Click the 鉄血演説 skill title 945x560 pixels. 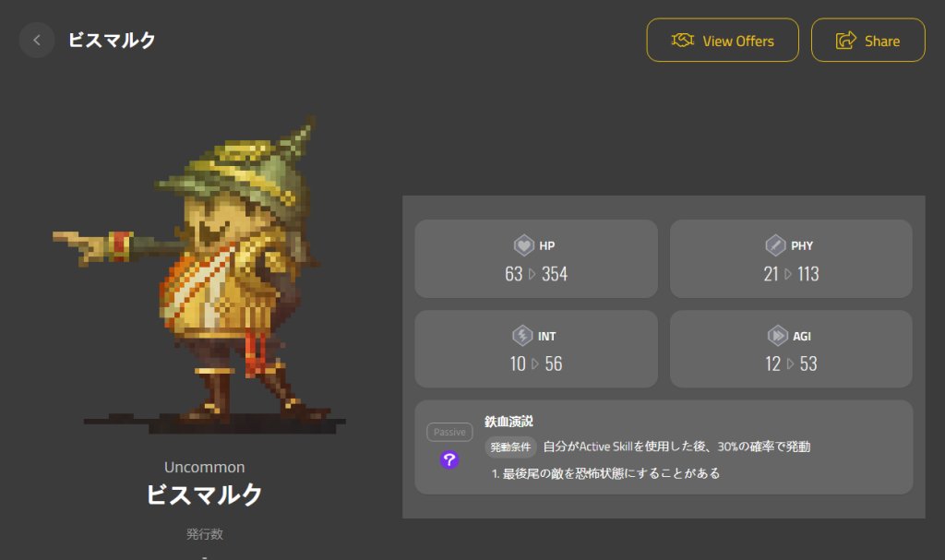point(508,422)
